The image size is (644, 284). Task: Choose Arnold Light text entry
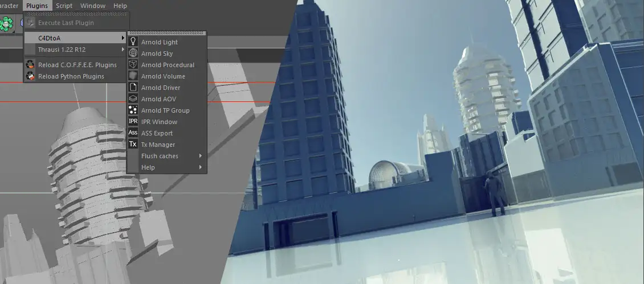tap(160, 42)
